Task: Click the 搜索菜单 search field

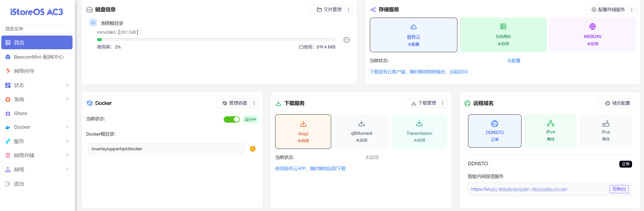Action: (x=37, y=29)
